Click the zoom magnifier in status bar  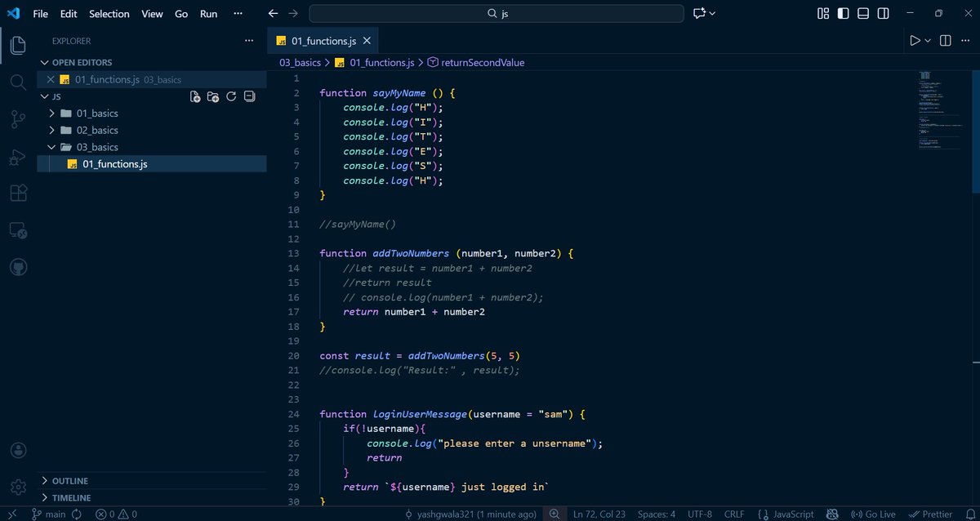(555, 514)
